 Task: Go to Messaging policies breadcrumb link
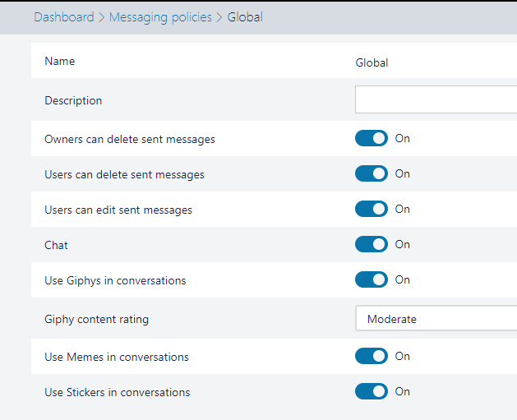click(x=160, y=16)
